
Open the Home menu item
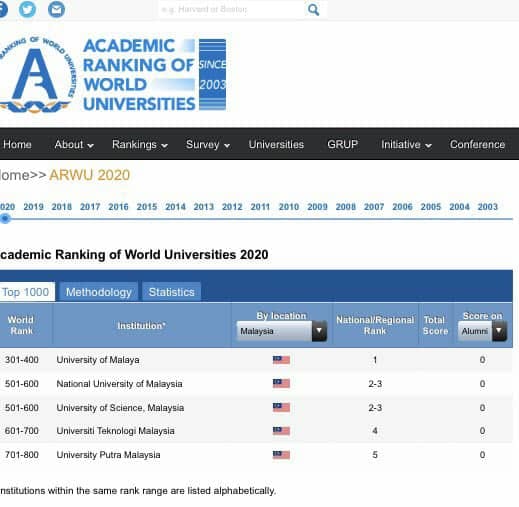(17, 144)
